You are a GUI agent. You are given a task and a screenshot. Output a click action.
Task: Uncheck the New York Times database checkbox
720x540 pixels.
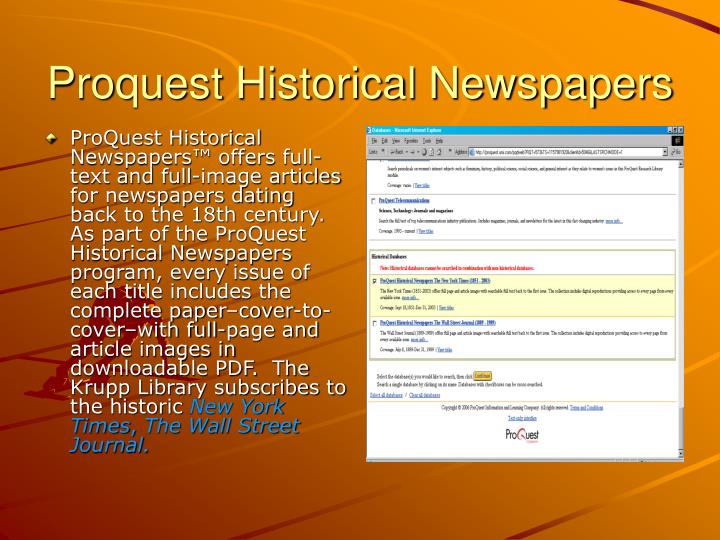coord(375,281)
